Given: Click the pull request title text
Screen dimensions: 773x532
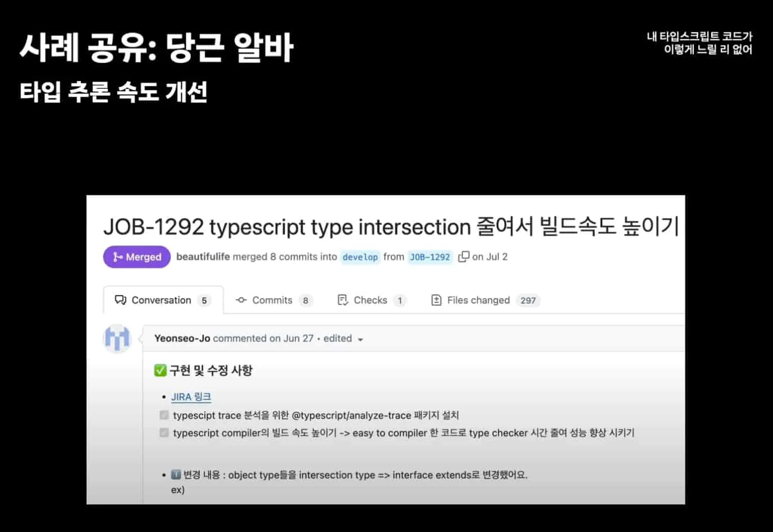Looking at the screenshot, I should click(x=392, y=227).
